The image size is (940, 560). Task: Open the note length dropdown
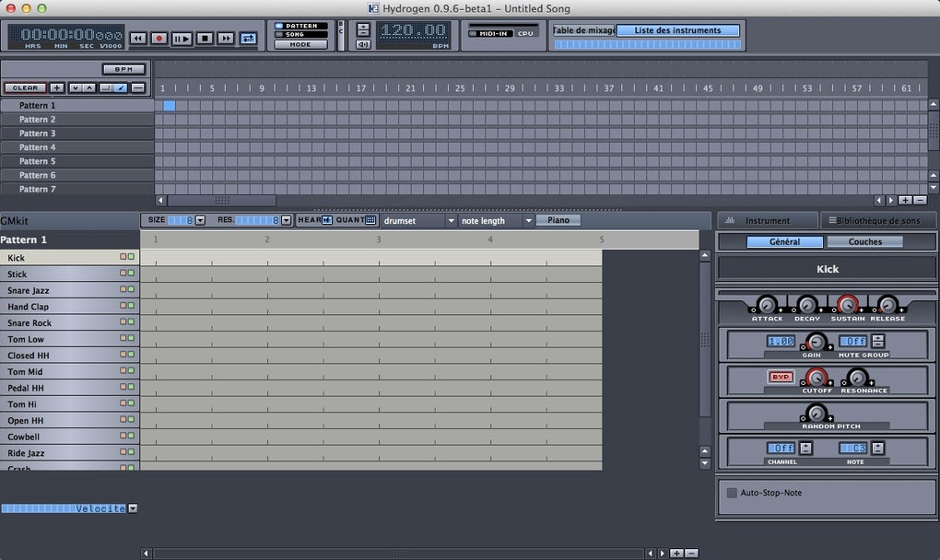pyautogui.click(x=497, y=220)
